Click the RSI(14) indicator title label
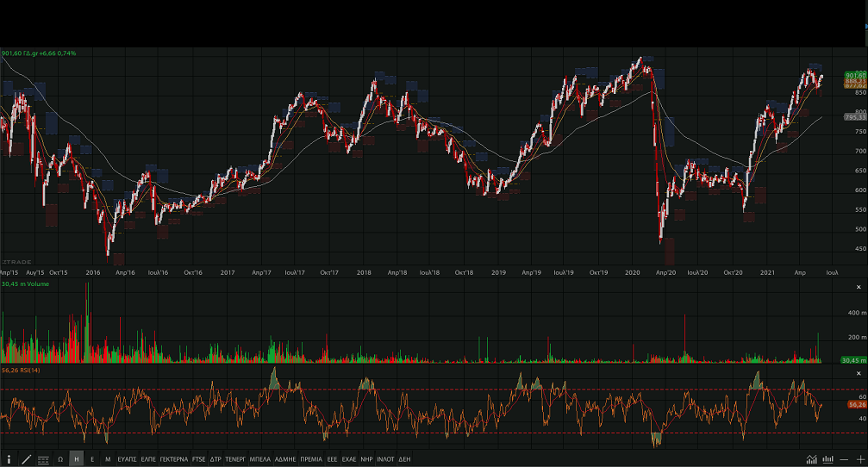Image resolution: width=868 pixels, height=467 pixels. 21,370
